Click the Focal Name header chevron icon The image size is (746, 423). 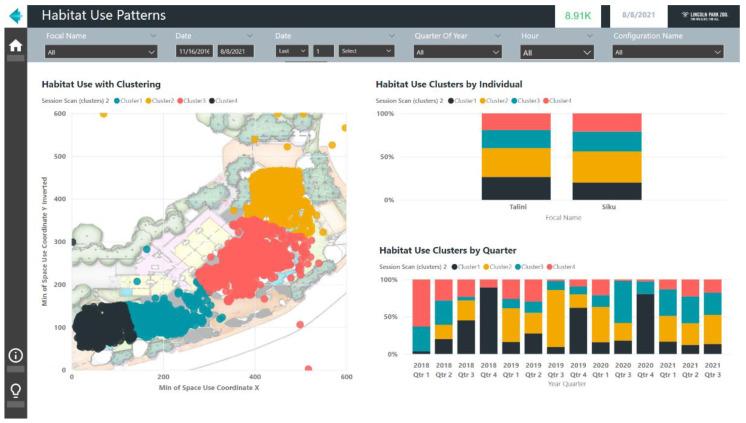coord(151,36)
